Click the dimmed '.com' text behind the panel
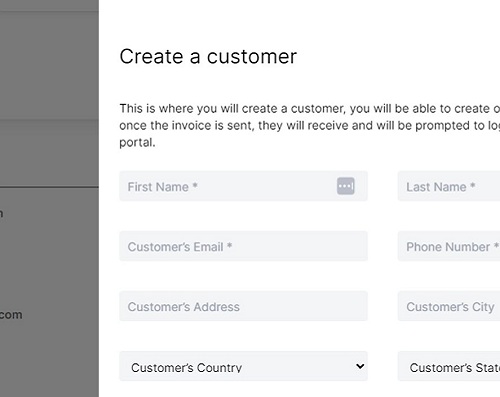The image size is (500, 397). pyautogui.click(x=11, y=315)
